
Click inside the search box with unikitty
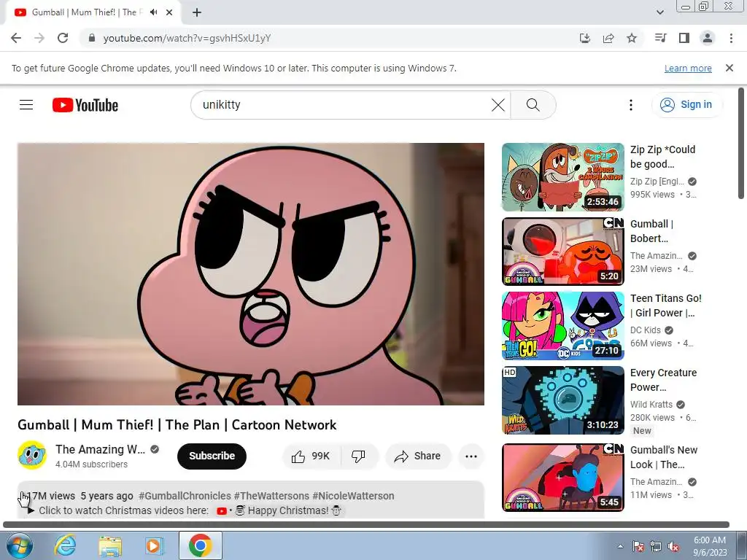pos(343,105)
